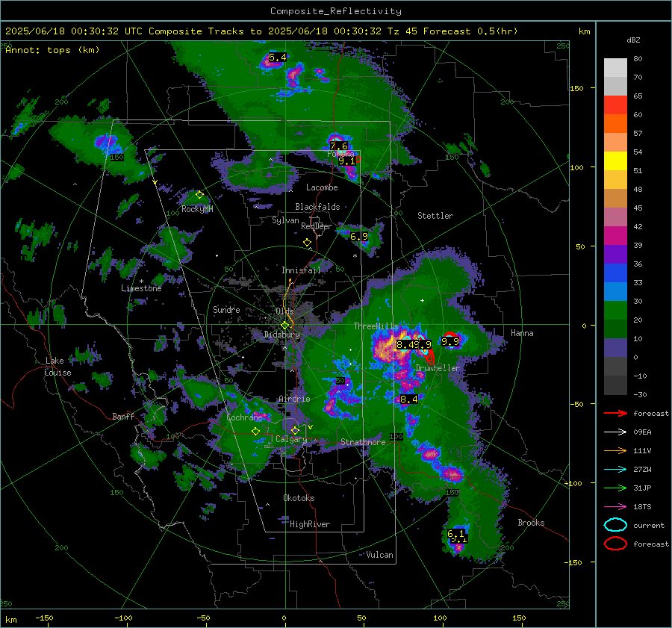Viewport: 672px width, 628px height.
Task: Select the 30 dBZ light blue swatch
Action: point(615,291)
